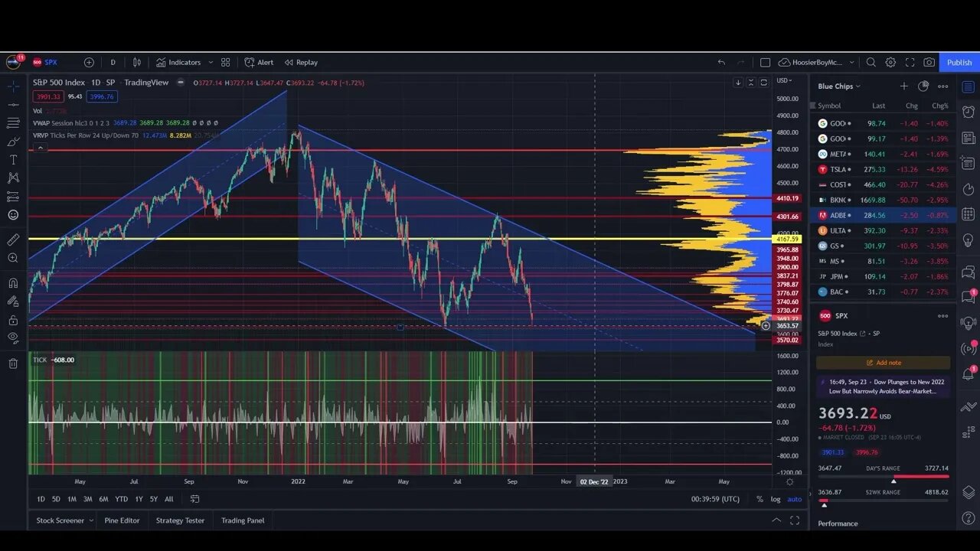This screenshot has width=980, height=551.
Task: Activate the zoom in tool
Action: click(x=13, y=258)
